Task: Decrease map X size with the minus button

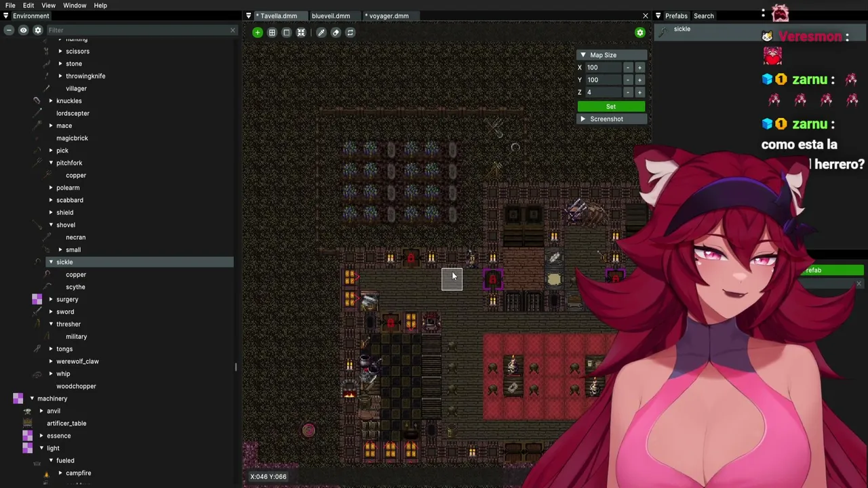Action: pos(628,68)
